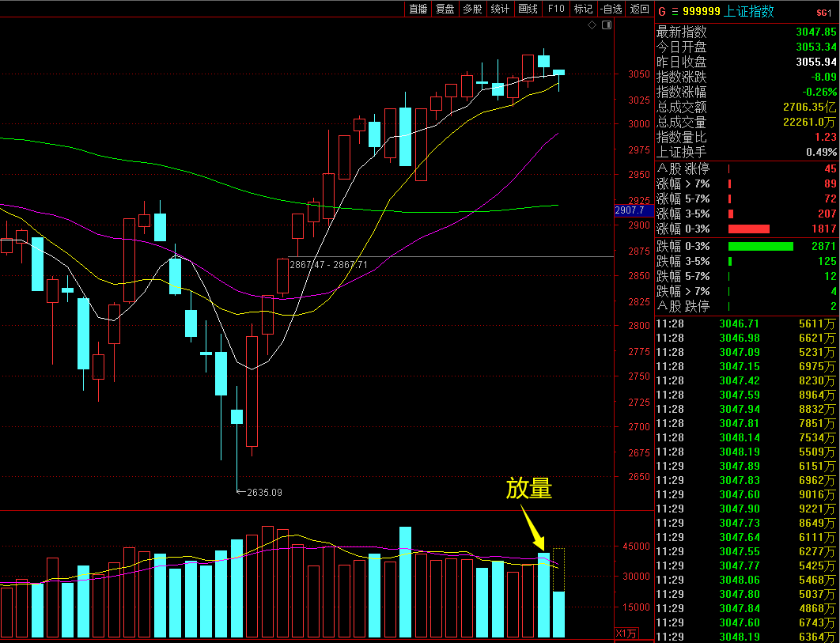The width and height of the screenshot is (840, 643).
Task: Click the A股 涨停 row count 45
Action: click(831, 168)
